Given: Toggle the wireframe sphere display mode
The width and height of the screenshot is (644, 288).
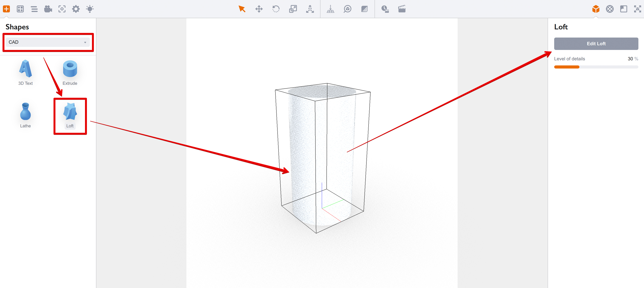Looking at the screenshot, I should [610, 9].
